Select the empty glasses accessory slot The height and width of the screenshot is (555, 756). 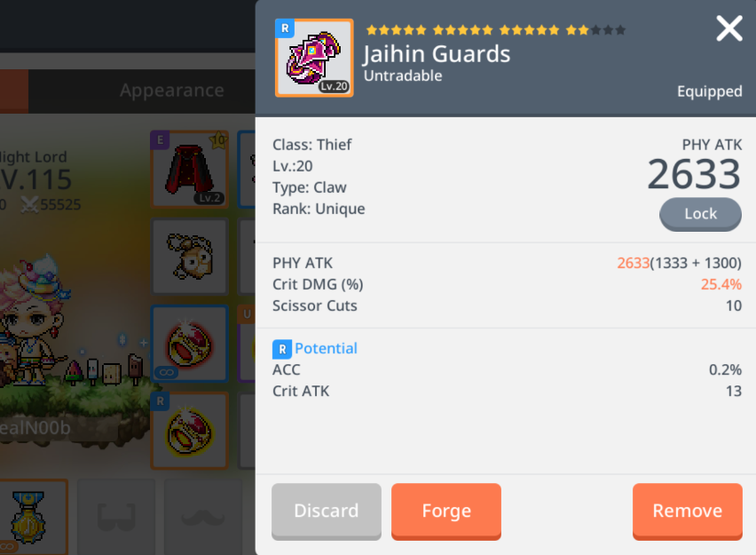click(x=116, y=517)
